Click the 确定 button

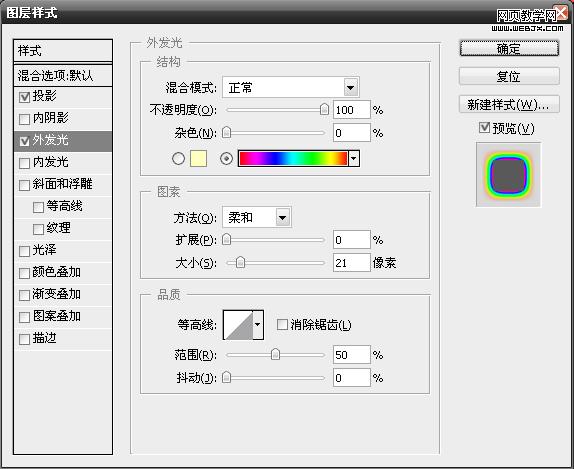coord(509,48)
